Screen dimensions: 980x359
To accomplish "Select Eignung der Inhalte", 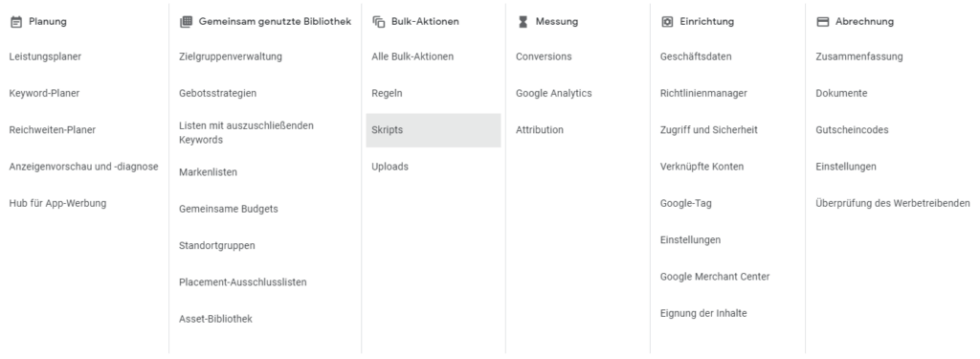I will point(703,313).
